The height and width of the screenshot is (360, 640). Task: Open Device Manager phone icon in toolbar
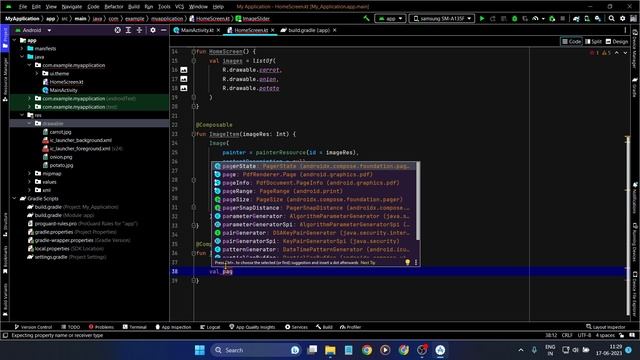587,18
